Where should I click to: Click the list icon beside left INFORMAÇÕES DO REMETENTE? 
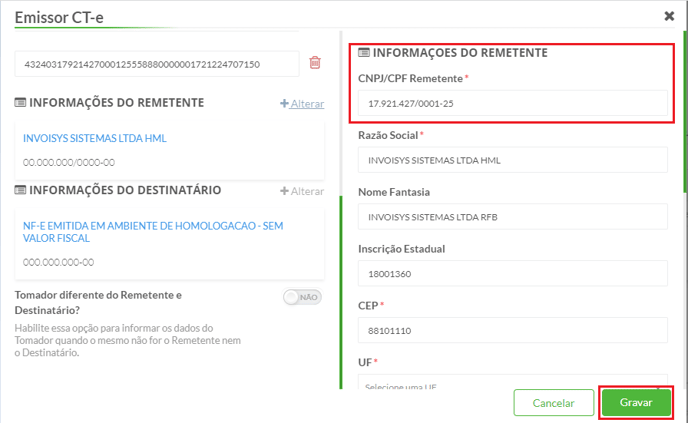coord(20,103)
